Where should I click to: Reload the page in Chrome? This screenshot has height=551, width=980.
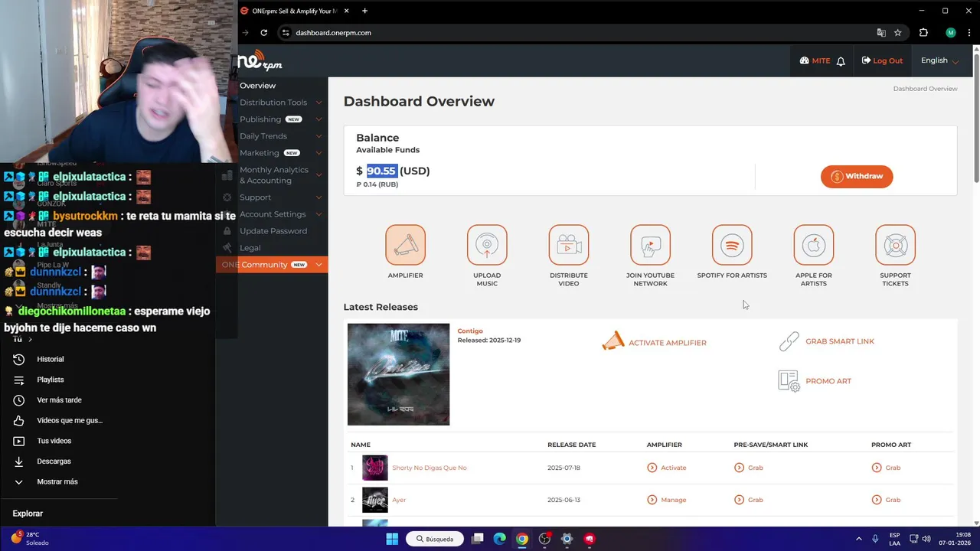click(264, 33)
